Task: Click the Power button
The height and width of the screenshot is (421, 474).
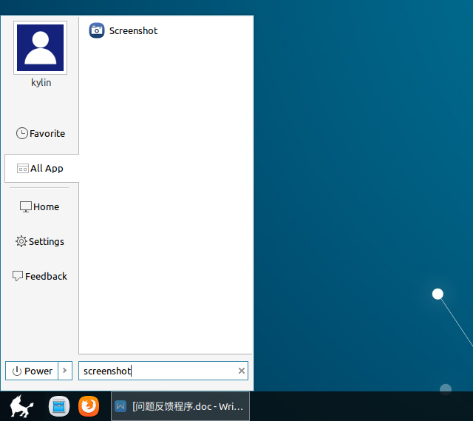Action: (x=32, y=371)
